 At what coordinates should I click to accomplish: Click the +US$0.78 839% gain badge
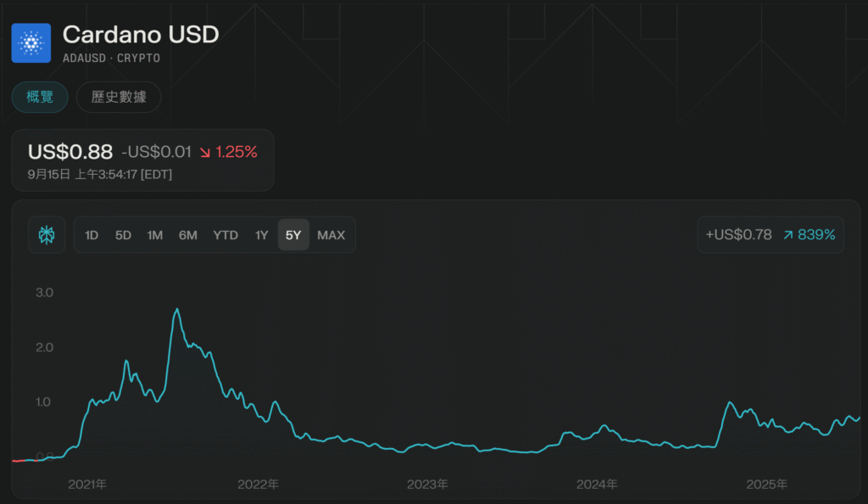(x=771, y=235)
